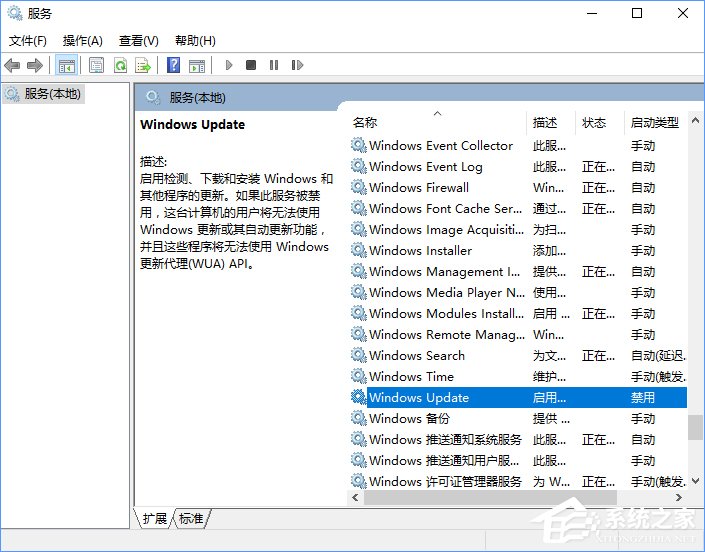The height and width of the screenshot is (552, 705).
Task: Select the Windows Media Player N... service
Action: [x=518, y=292]
